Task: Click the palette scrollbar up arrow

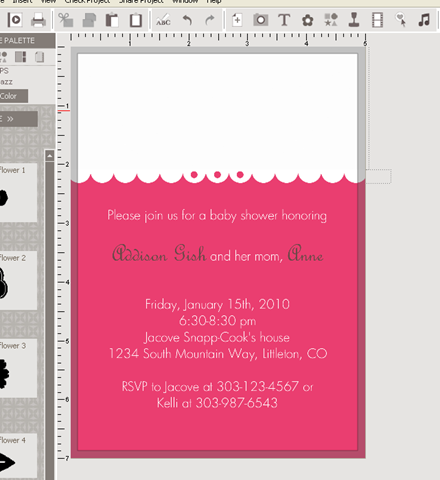Action: [x=50, y=156]
